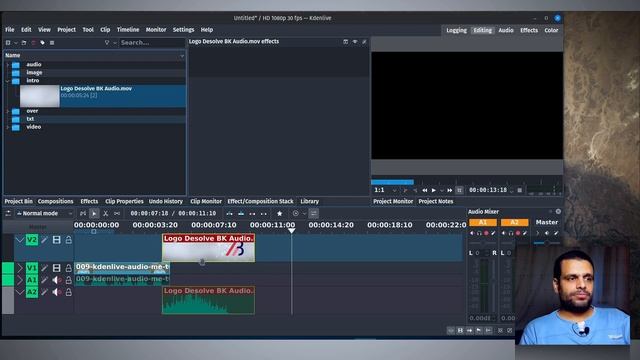Click A1 mixer record button
This screenshot has width=640, height=360.
coord(486,233)
